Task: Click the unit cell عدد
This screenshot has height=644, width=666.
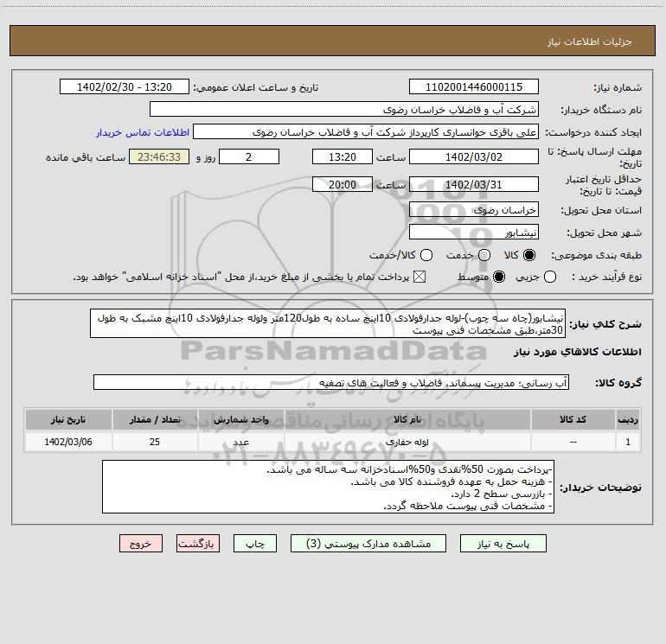Action: click(x=240, y=442)
